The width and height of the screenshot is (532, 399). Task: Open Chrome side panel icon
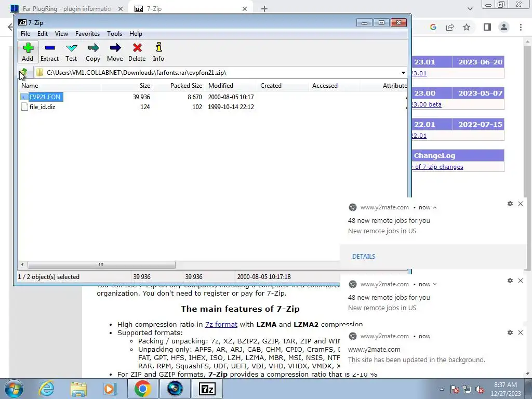(487, 27)
